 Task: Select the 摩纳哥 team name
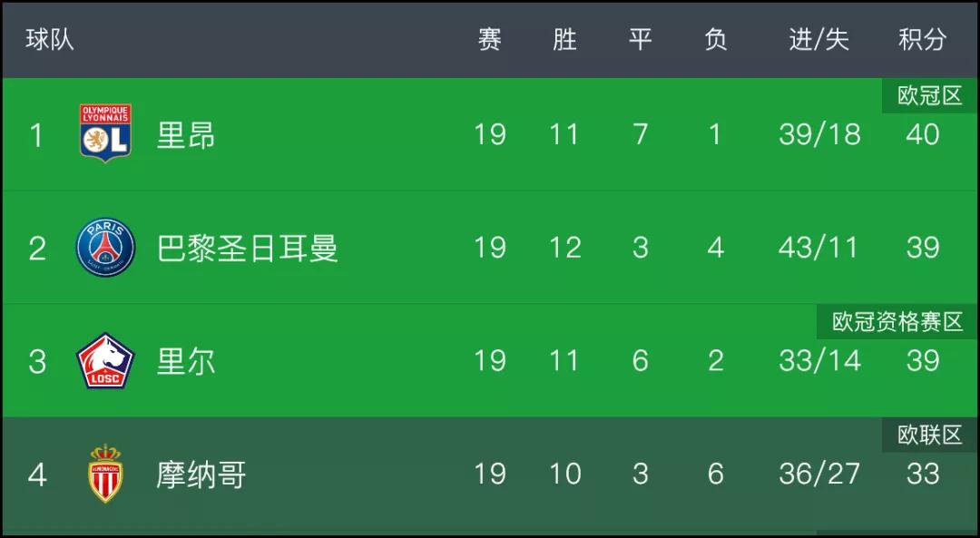point(201,474)
